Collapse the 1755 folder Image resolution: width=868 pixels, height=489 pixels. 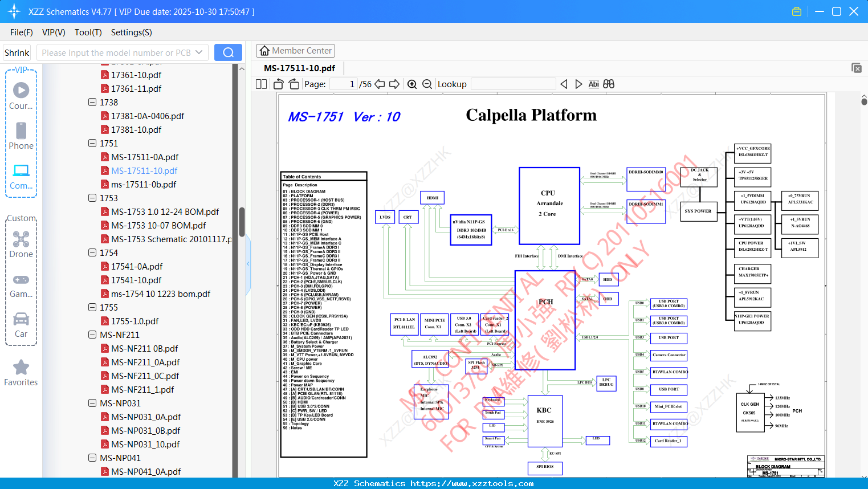pos(92,307)
